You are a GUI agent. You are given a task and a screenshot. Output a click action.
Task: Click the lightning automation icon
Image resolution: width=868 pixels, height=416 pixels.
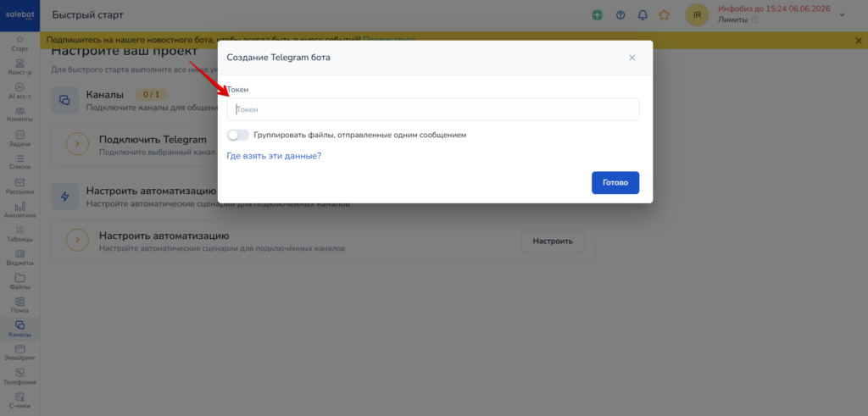click(64, 197)
